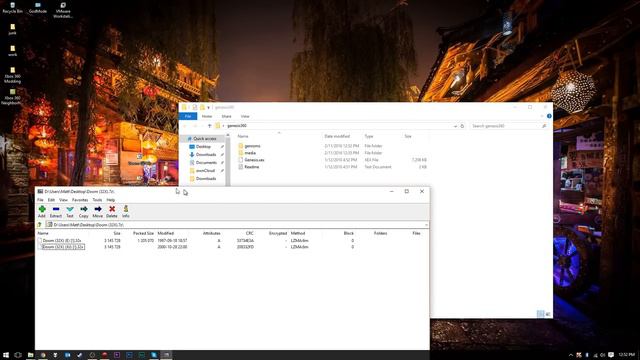The height and width of the screenshot is (360, 640).
Task: Click the green Add button in 7-Zip
Action: (x=42, y=211)
